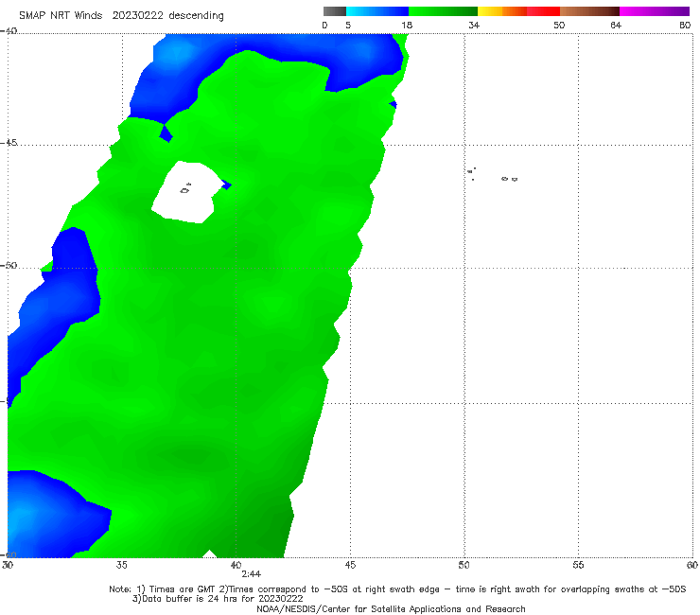Screen dimensions: 700x615
Task: Click the '5' color bar label
Action: tap(348, 25)
